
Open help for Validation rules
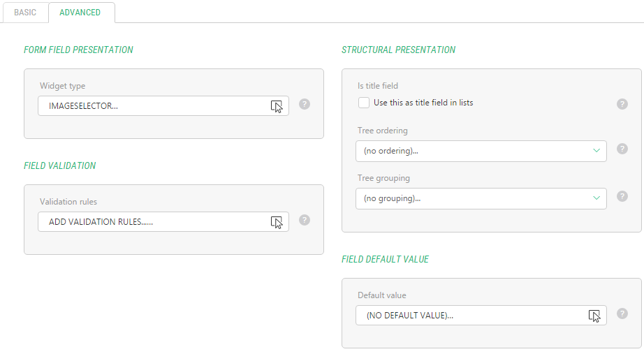click(x=305, y=220)
